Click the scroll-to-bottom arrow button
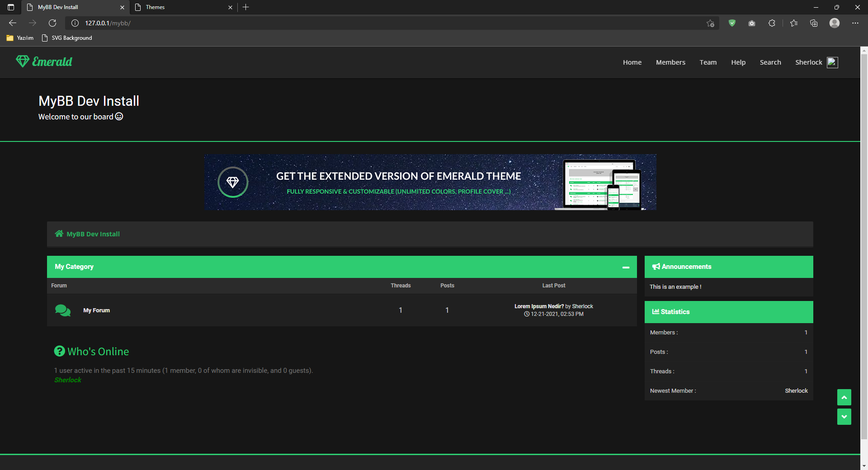Viewport: 868px width, 470px height. pos(844,417)
